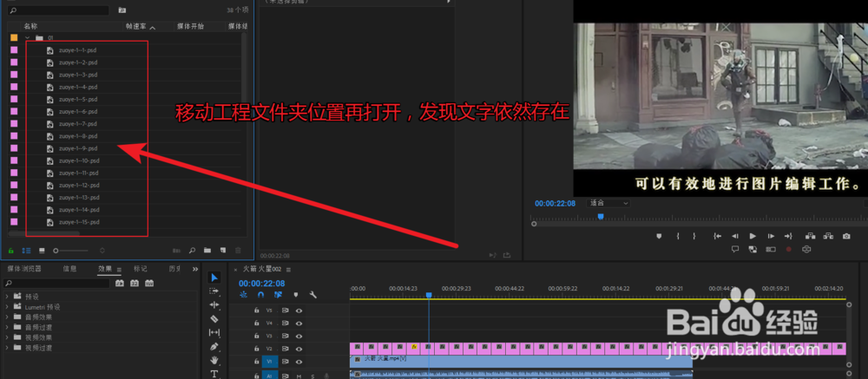This screenshot has width=868, height=379.
Task: Click New Item icon in Project panel
Action: 222,251
